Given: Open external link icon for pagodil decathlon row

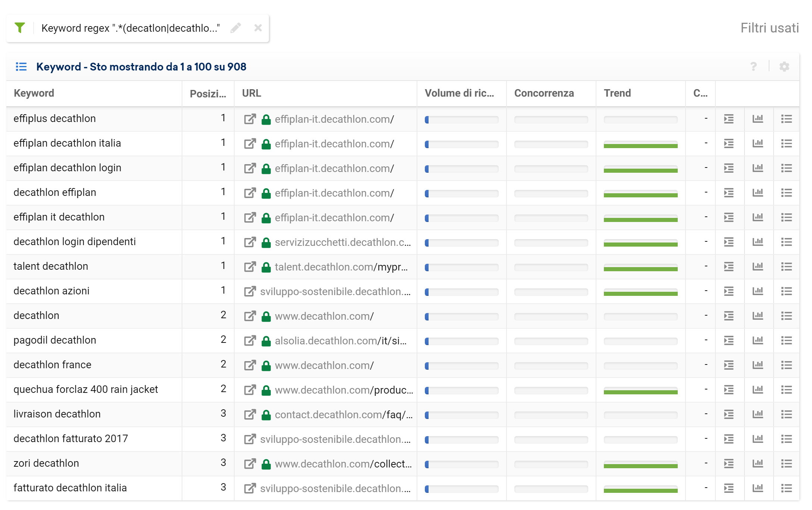Looking at the screenshot, I should click(250, 341).
